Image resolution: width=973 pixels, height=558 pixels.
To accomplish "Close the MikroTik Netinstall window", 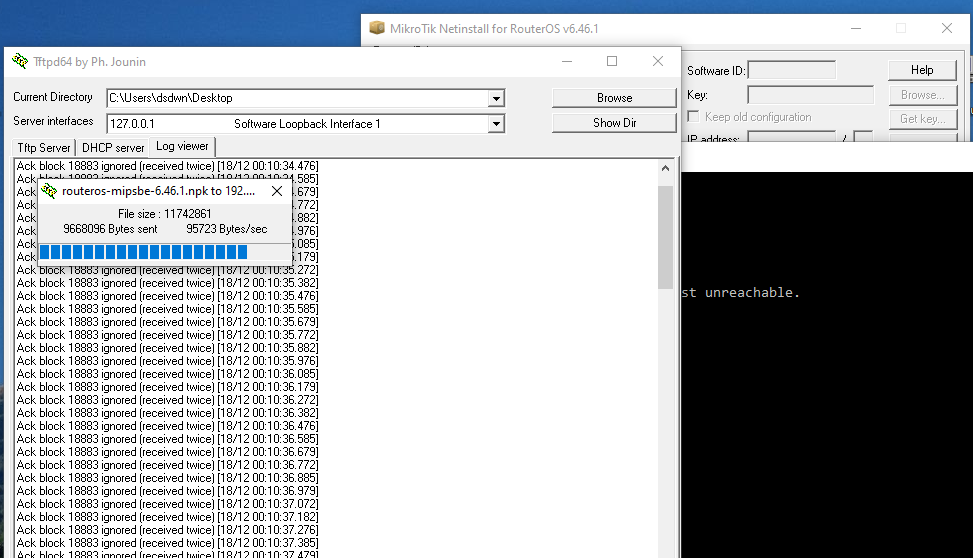I will [947, 28].
